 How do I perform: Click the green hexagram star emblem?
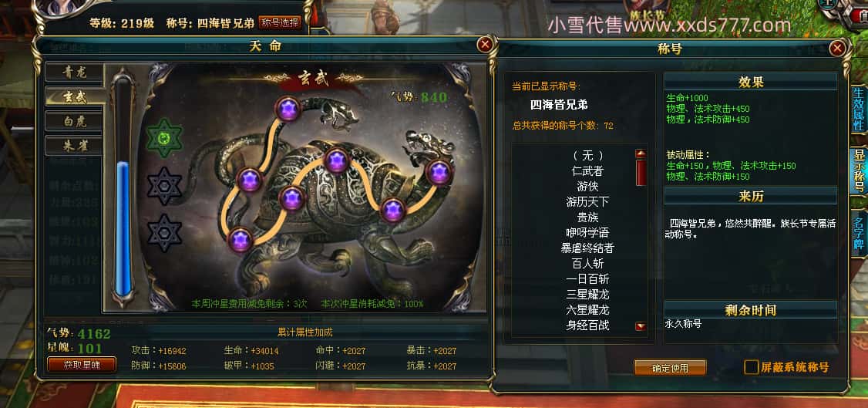(x=164, y=138)
